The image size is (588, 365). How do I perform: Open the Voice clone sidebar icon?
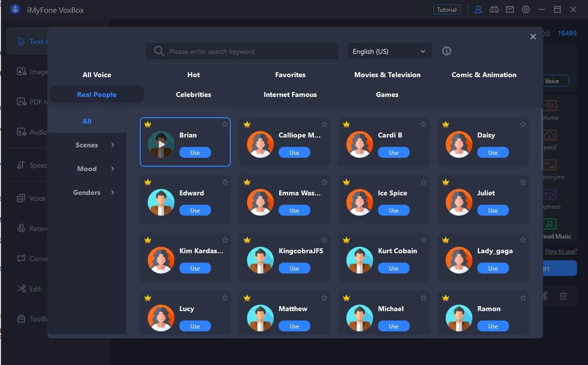point(21,198)
